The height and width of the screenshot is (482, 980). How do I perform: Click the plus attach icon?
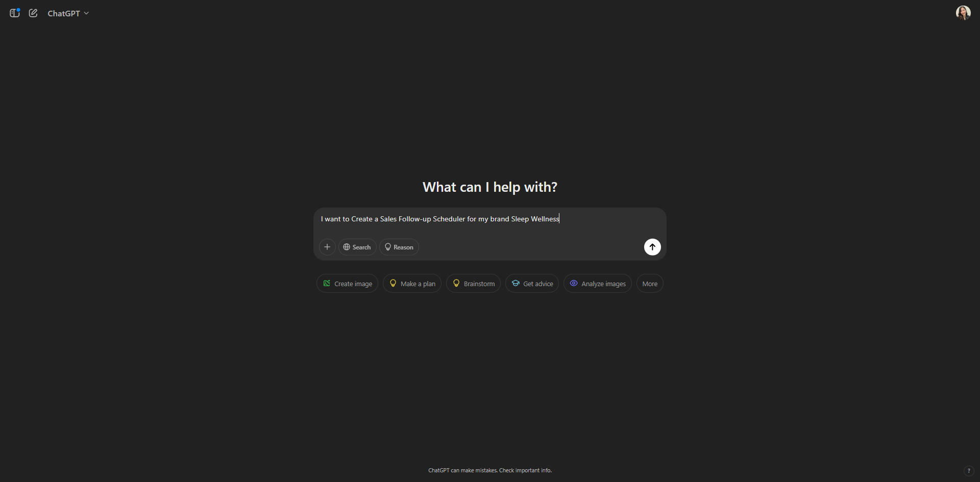[327, 247]
